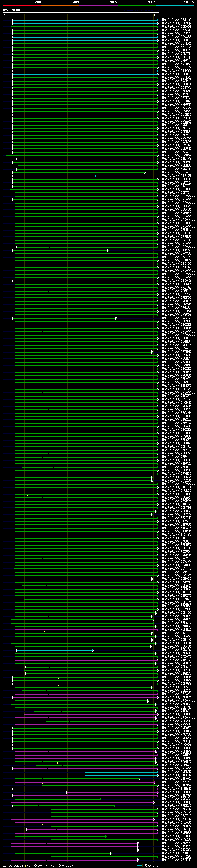This screenshot has height=868, width=197.
Task: Choose entry UniRef100_Q5MGL5
Action: tap(177, 667)
